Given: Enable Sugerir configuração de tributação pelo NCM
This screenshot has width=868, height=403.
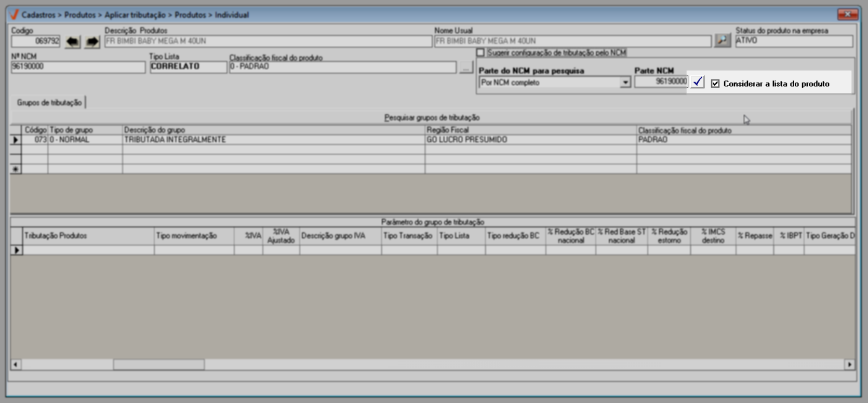Looking at the screenshot, I should 480,52.
